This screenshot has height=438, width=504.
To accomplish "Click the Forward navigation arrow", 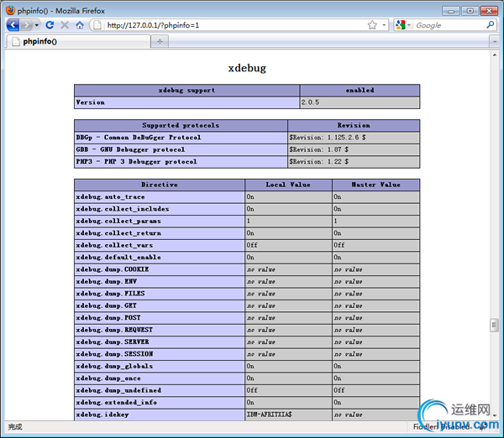I will [27, 24].
